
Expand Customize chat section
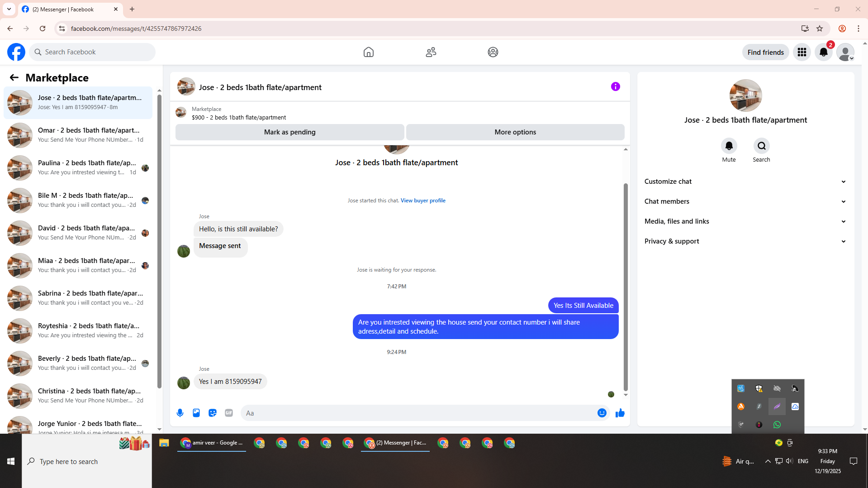[745, 182]
